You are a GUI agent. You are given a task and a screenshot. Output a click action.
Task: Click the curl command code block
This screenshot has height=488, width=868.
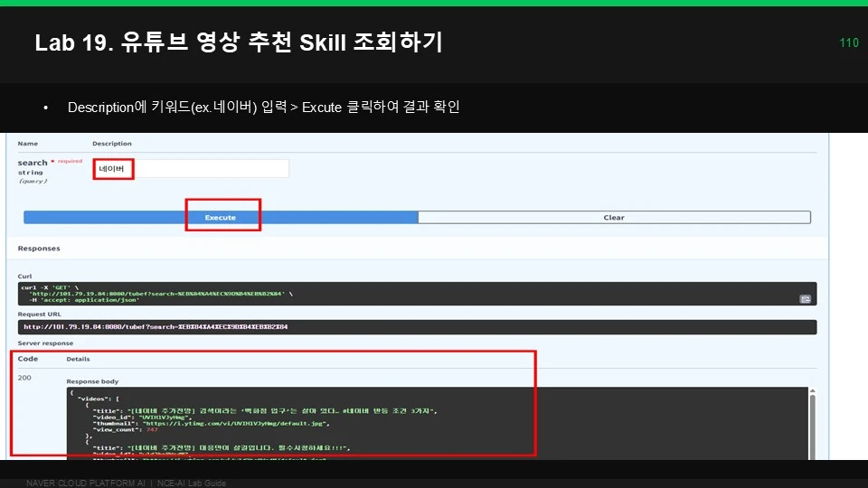tap(417, 294)
